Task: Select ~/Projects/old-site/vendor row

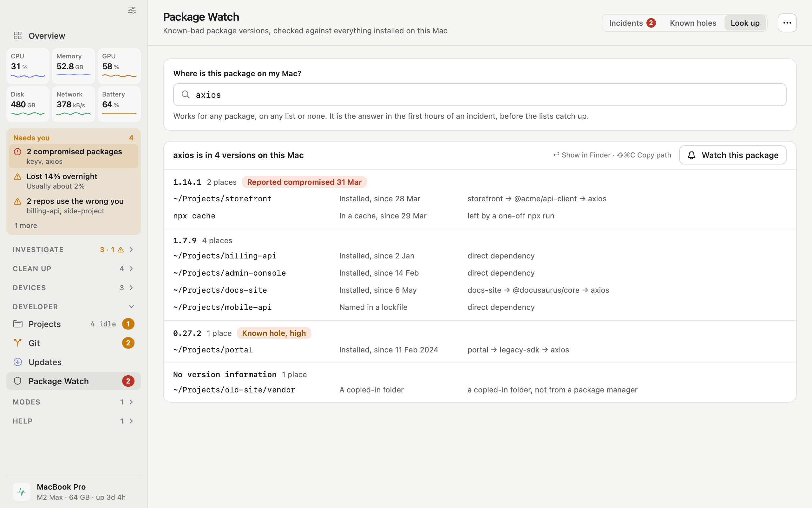Action: pos(480,390)
